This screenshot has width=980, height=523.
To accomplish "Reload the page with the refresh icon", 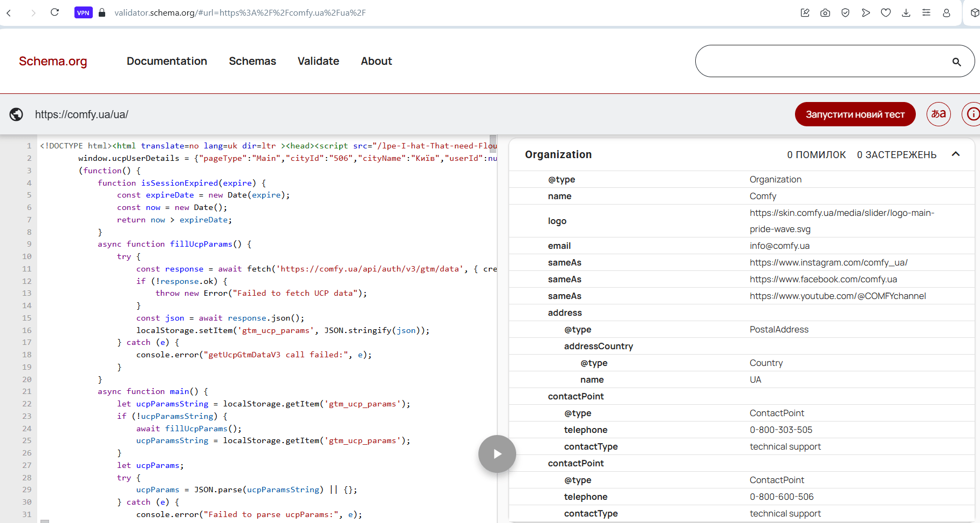I will [54, 12].
